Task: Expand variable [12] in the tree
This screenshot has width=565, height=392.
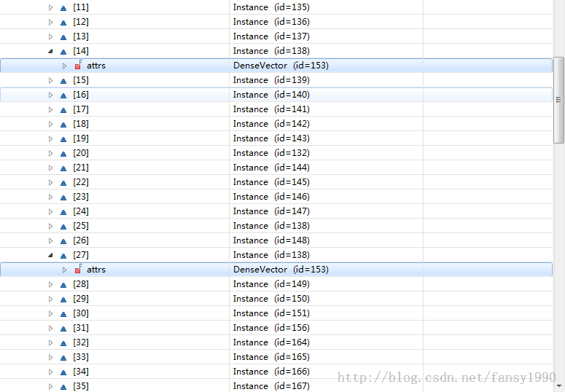Action: pos(50,22)
